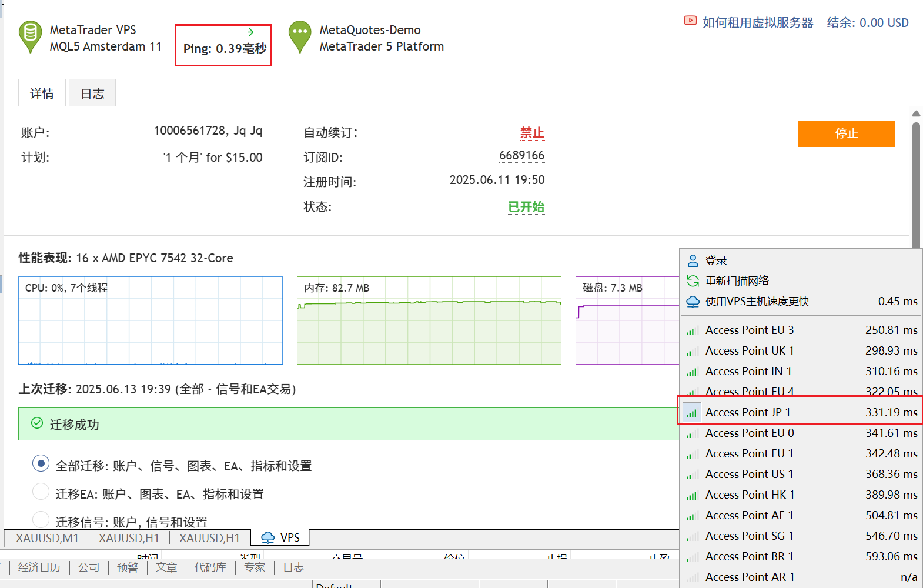Screen dimensions: 923x588
Task: Click signal bars icon for Access Point JP 1
Action: pos(693,413)
